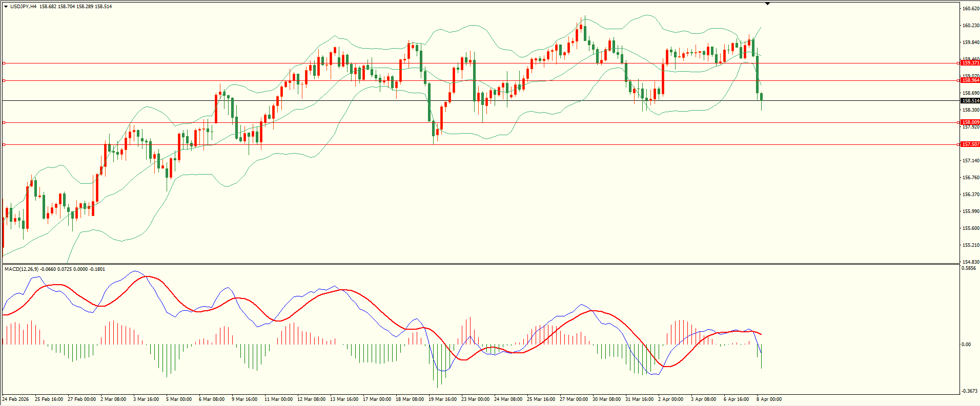Click the USDJPY,H4 symbol title text
This screenshot has height=406, width=980.
tap(24, 7)
